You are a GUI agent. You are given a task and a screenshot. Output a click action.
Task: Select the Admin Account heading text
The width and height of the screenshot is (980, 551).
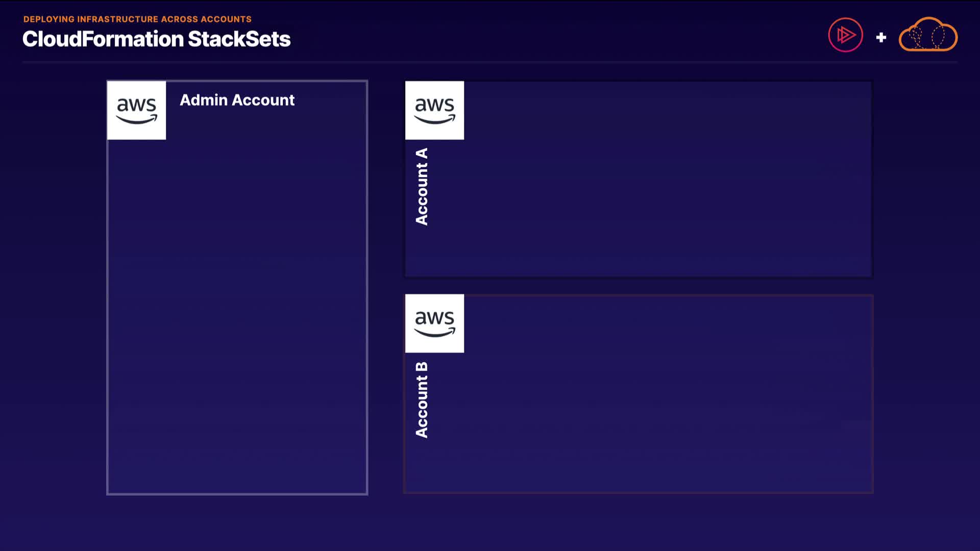[x=237, y=100]
